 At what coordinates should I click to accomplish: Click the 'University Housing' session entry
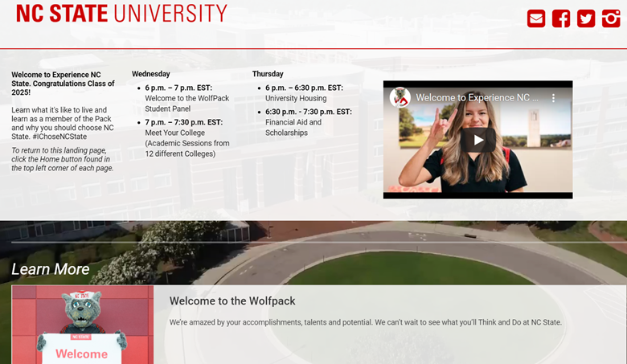click(x=296, y=98)
